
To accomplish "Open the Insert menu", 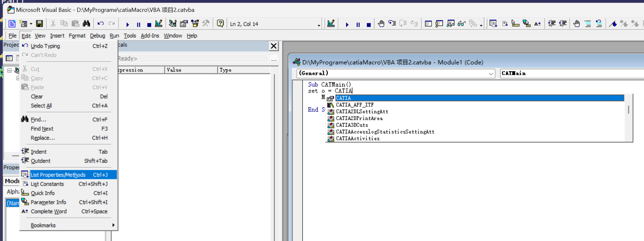I will (57, 36).
